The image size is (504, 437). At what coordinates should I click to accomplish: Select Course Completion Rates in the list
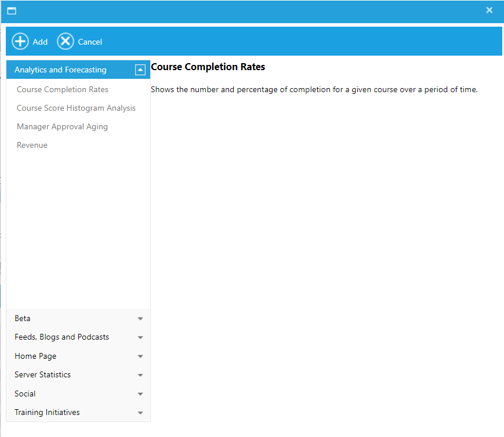coord(63,89)
